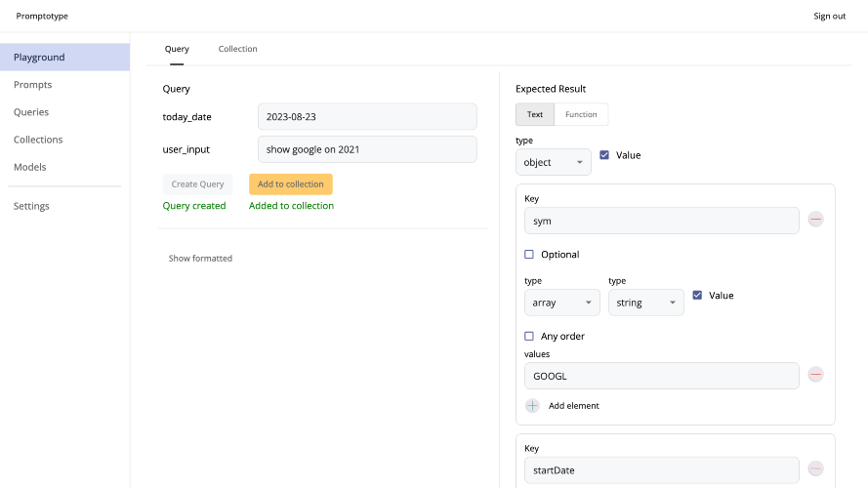Remove the sym key entry

click(815, 220)
